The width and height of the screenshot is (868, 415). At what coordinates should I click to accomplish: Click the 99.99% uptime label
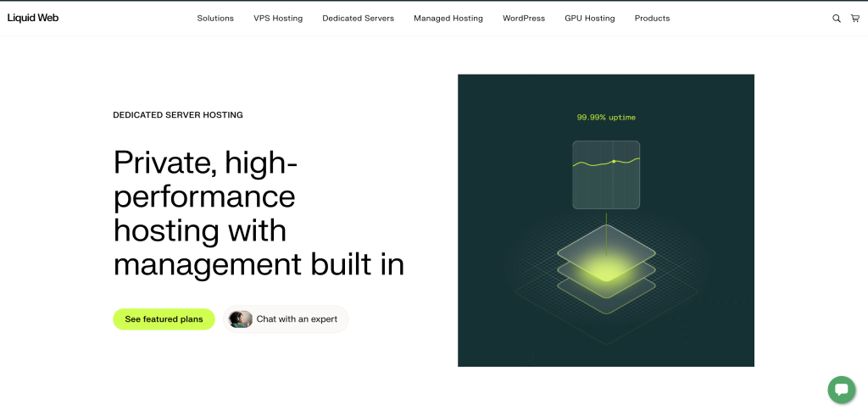[x=606, y=118]
